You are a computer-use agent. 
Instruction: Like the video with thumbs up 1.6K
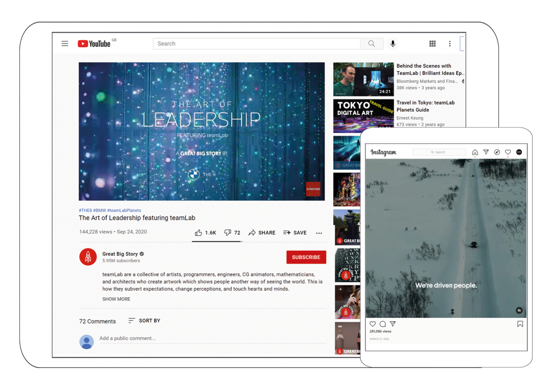click(x=205, y=233)
